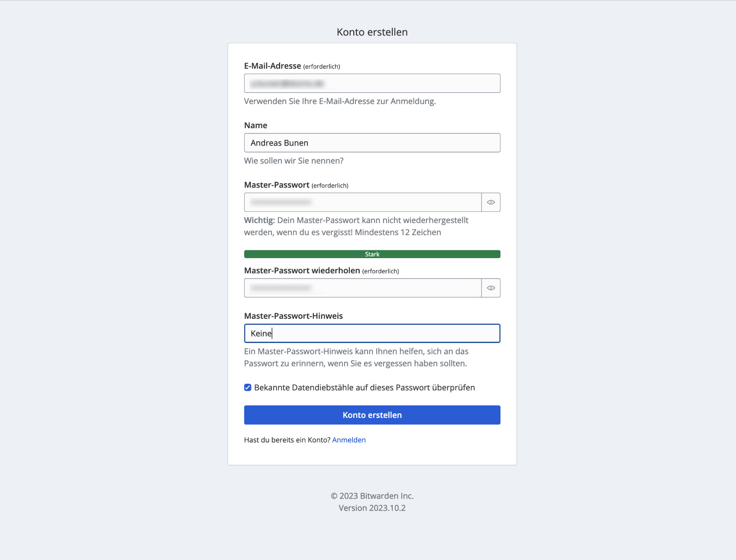Click the Master-Passwort (erforderlich) label
This screenshot has height=560, width=736.
pyautogui.click(x=296, y=185)
